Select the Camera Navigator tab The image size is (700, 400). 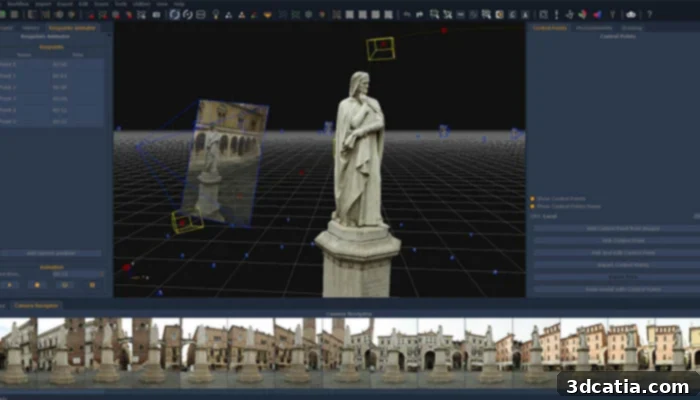pyautogui.click(x=37, y=306)
